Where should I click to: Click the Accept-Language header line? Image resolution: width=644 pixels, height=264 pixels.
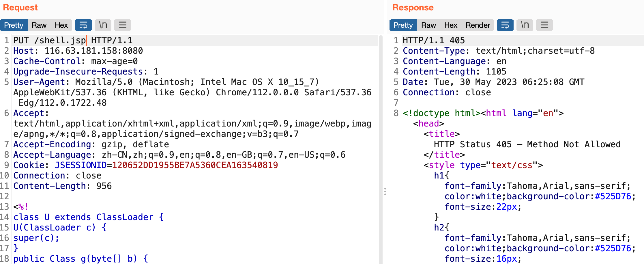(x=179, y=155)
